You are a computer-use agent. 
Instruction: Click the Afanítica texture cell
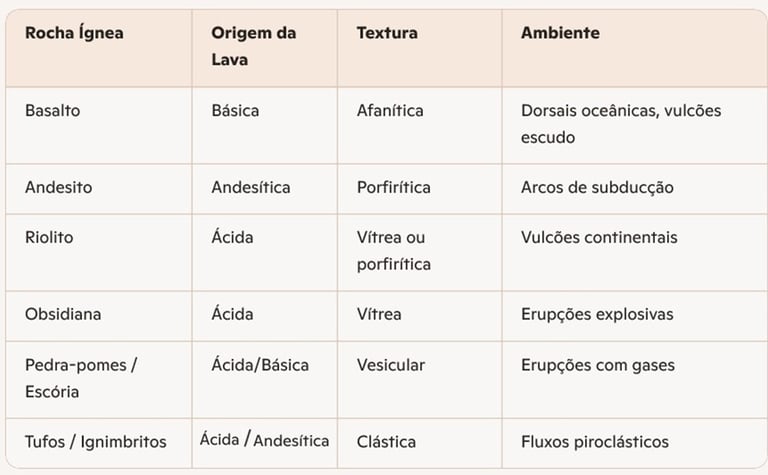point(390,111)
